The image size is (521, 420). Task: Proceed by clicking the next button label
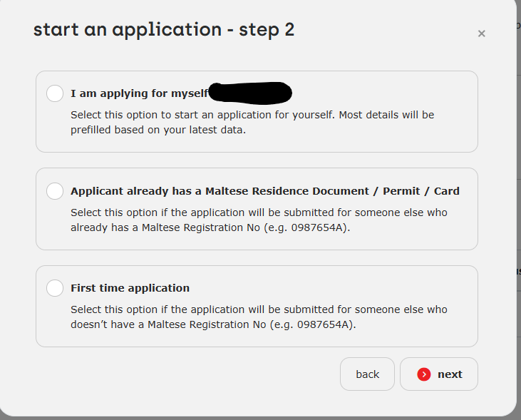point(450,374)
